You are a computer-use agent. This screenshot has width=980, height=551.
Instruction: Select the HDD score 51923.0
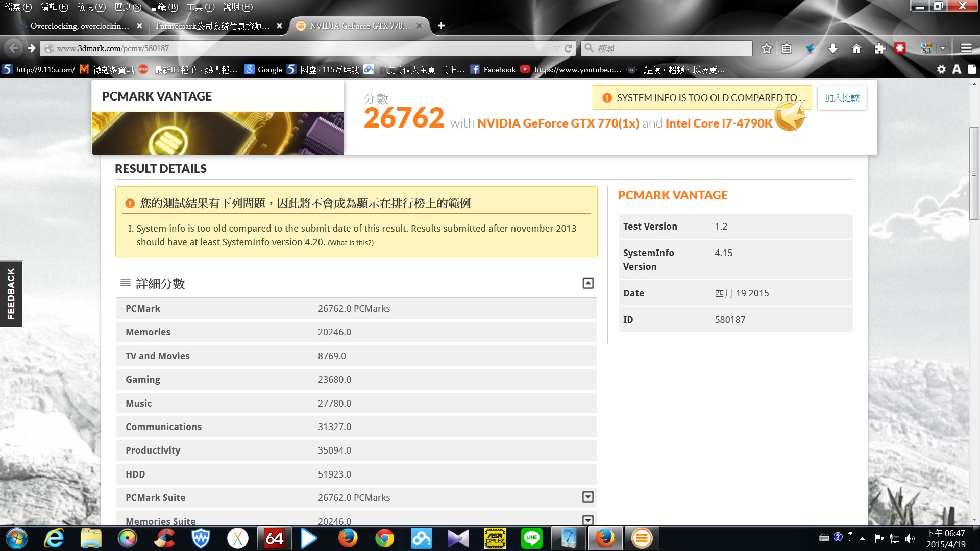pos(334,474)
